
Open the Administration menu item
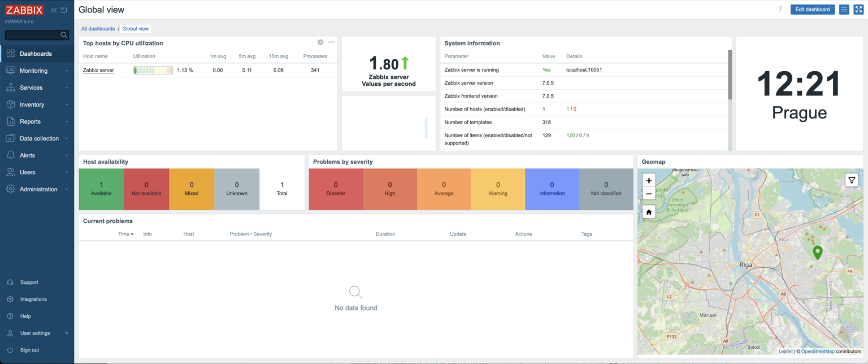(x=40, y=188)
